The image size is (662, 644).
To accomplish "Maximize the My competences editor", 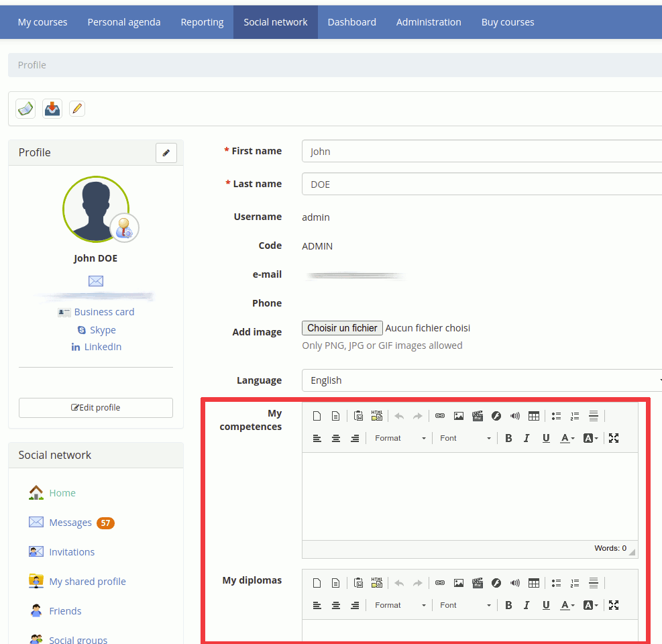I will pos(613,438).
